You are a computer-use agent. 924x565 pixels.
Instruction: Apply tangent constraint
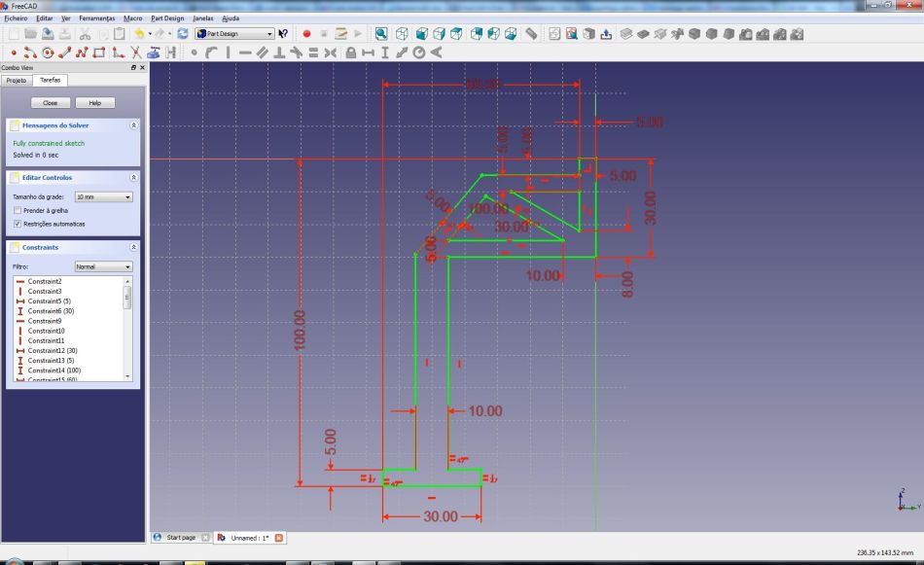[x=297, y=53]
